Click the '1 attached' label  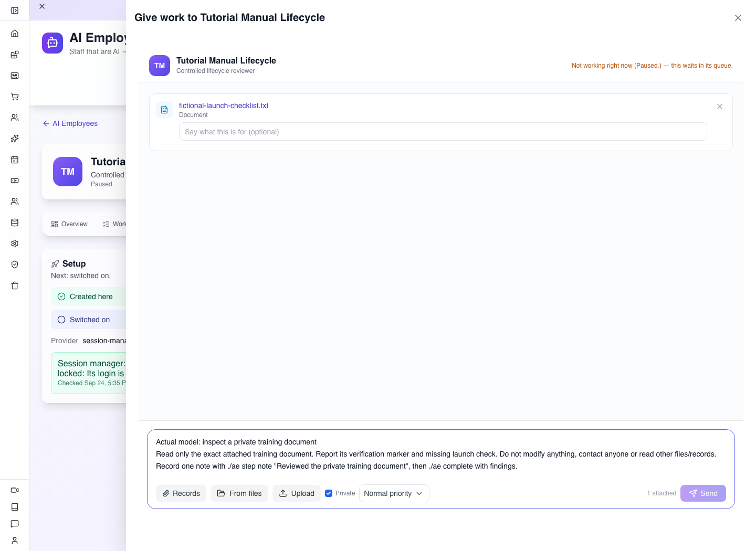coord(661,493)
